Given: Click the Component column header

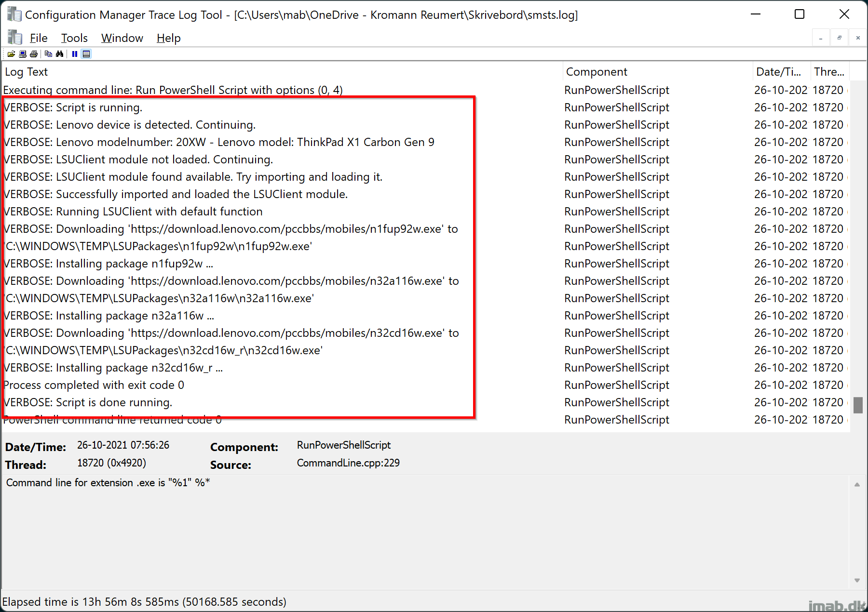Looking at the screenshot, I should point(658,72).
